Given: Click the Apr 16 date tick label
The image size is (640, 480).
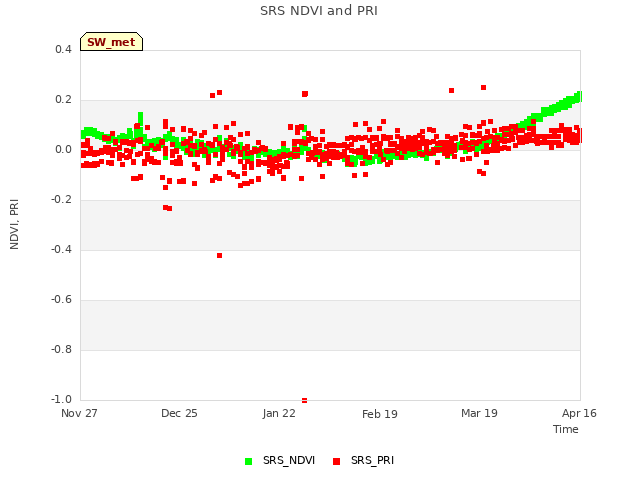Looking at the screenshot, I should coord(579,413).
